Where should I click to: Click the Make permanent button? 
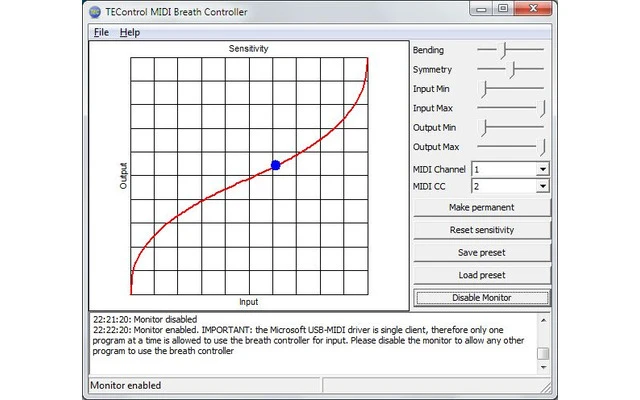[482, 207]
